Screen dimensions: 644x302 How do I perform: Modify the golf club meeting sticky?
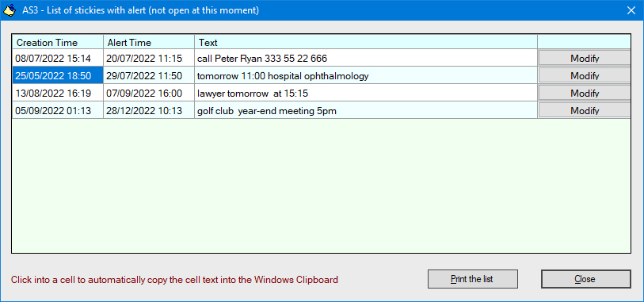coord(584,110)
